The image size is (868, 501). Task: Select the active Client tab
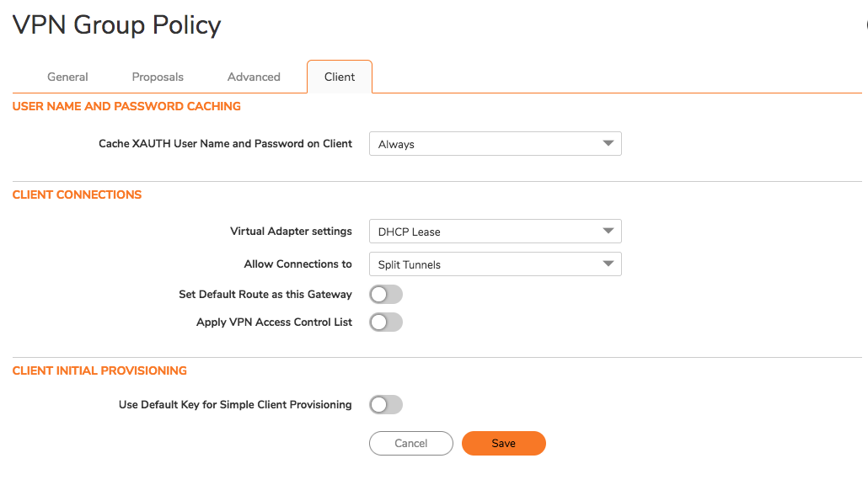pyautogui.click(x=339, y=77)
